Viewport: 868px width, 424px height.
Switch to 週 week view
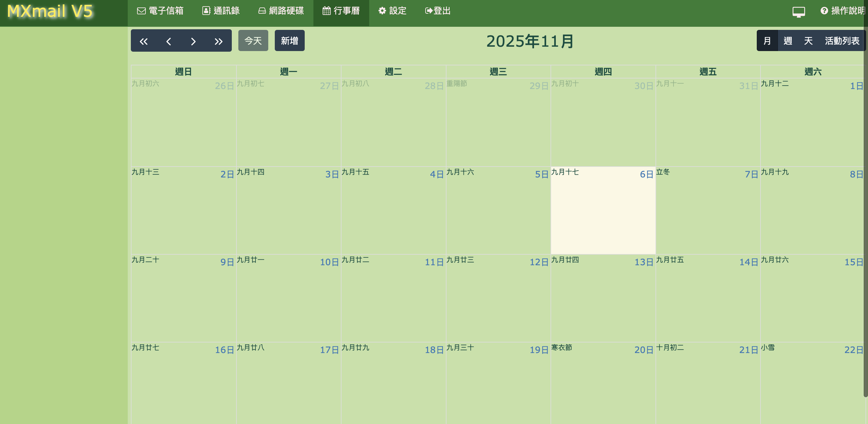point(788,41)
